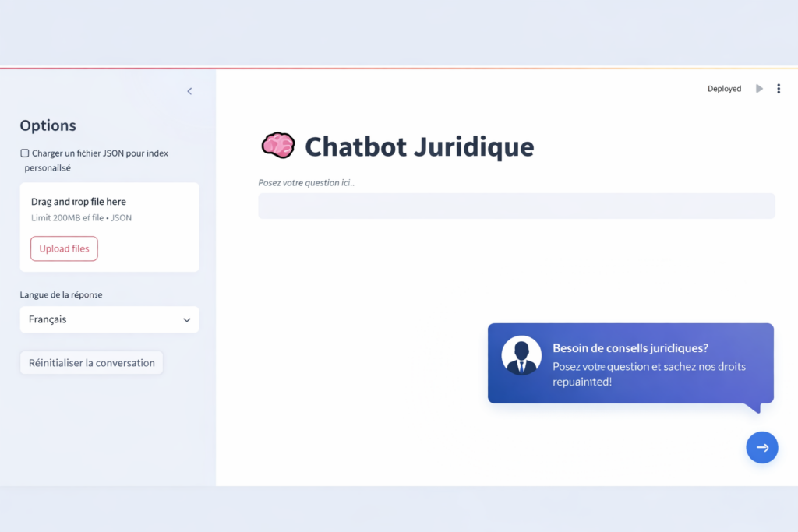The height and width of the screenshot is (532, 798).
Task: Click the lawyer avatar in the blue banner
Action: click(521, 355)
